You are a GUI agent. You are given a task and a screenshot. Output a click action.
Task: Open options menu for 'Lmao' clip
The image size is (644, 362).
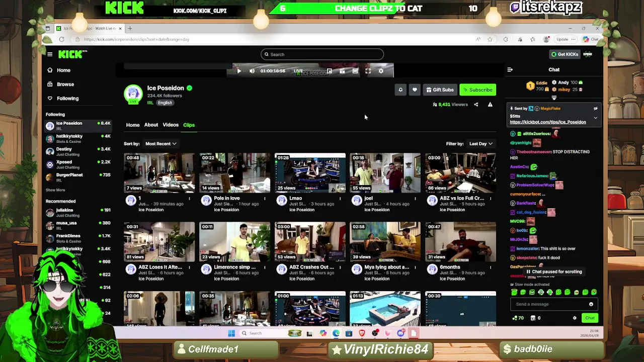[x=340, y=199]
